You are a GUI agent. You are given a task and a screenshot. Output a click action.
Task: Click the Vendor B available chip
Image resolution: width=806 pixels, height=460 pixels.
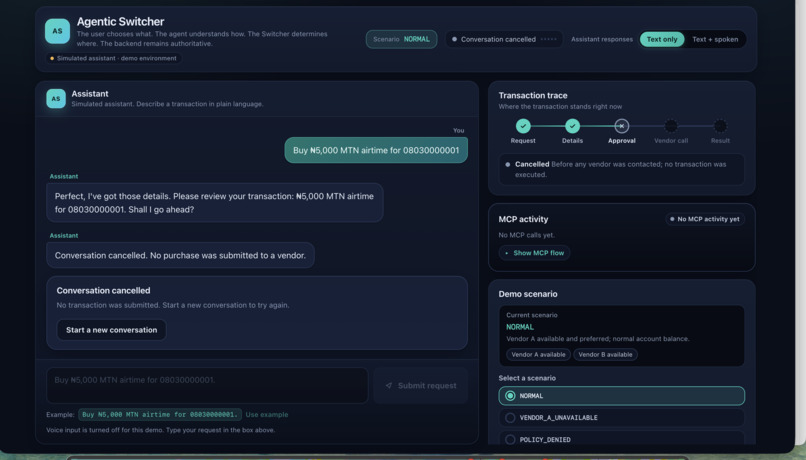click(605, 355)
